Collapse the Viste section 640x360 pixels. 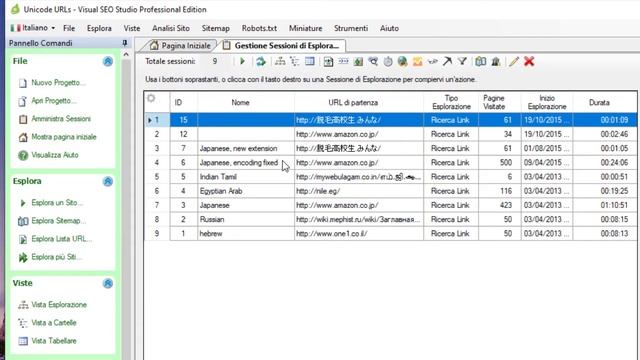pos(108,283)
